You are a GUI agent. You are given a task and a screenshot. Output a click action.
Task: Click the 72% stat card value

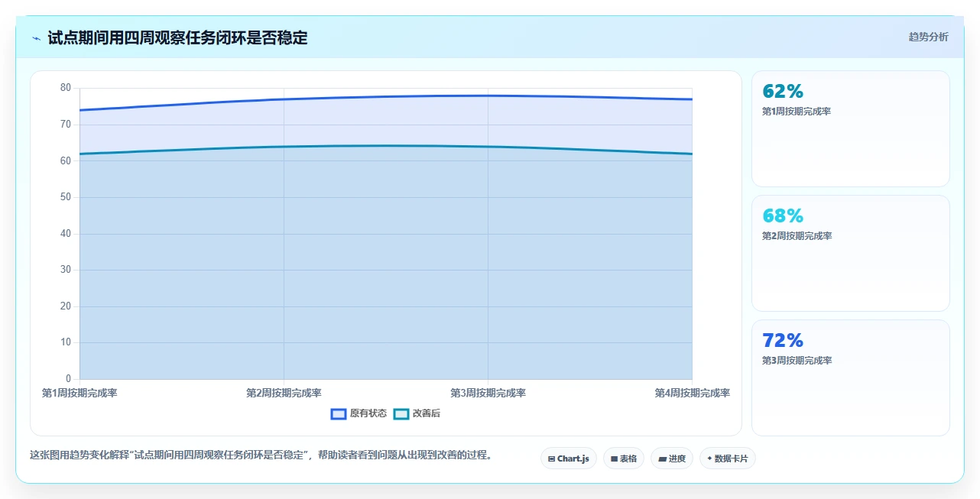click(x=783, y=341)
